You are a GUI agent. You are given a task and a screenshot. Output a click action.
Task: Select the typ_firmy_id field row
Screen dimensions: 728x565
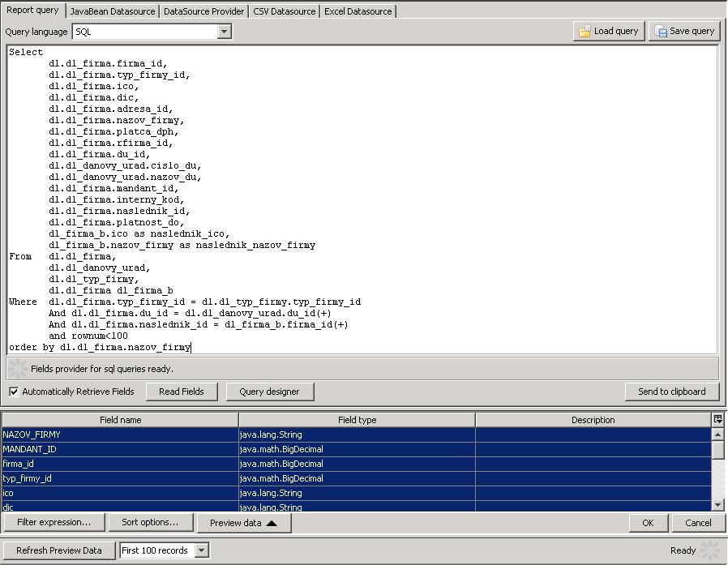357,478
